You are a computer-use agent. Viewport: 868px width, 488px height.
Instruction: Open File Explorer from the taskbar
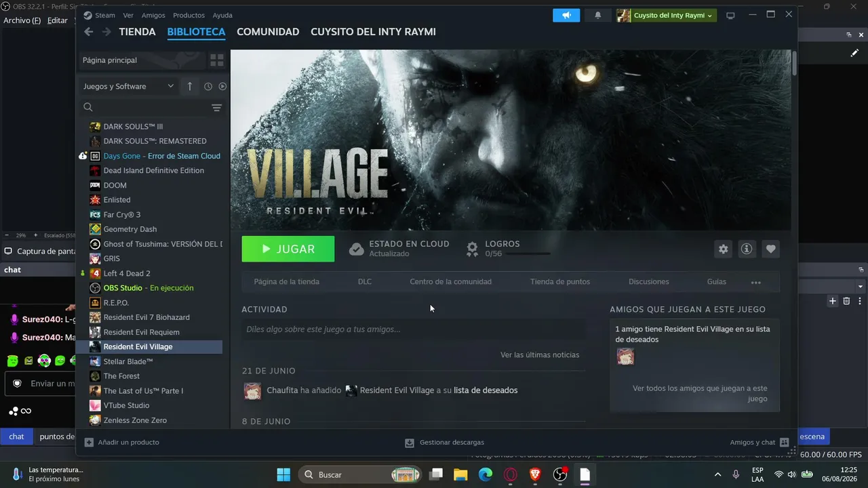point(460,474)
